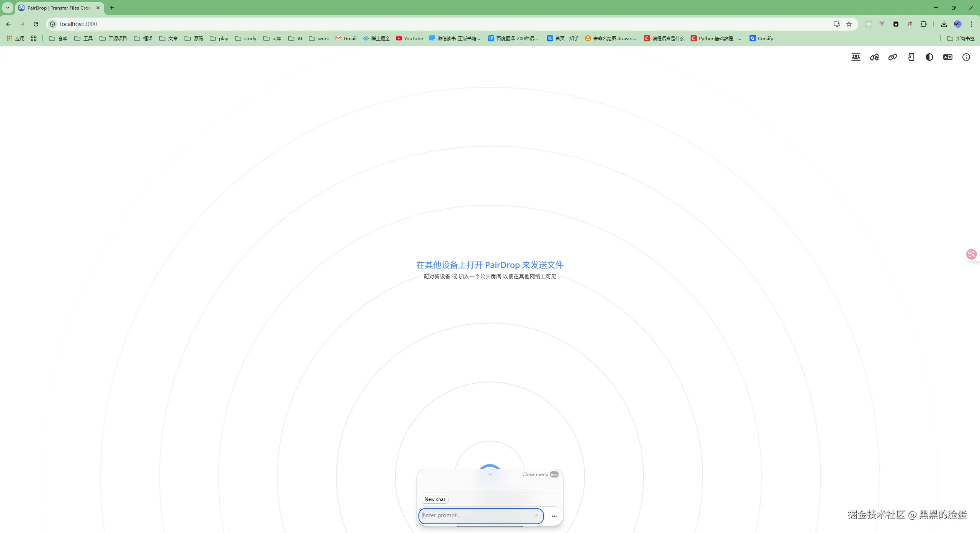
Task: Open the YouTube bookmark
Action: click(409, 38)
